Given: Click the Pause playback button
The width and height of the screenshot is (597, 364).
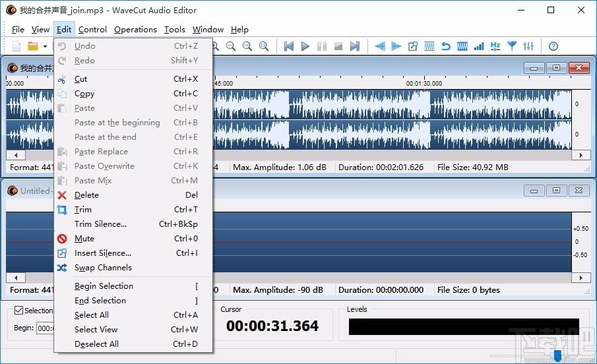Looking at the screenshot, I should pyautogui.click(x=322, y=46).
